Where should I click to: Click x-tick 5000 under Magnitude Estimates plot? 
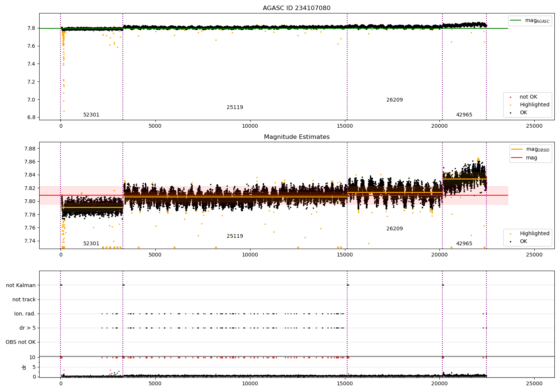[x=155, y=255]
